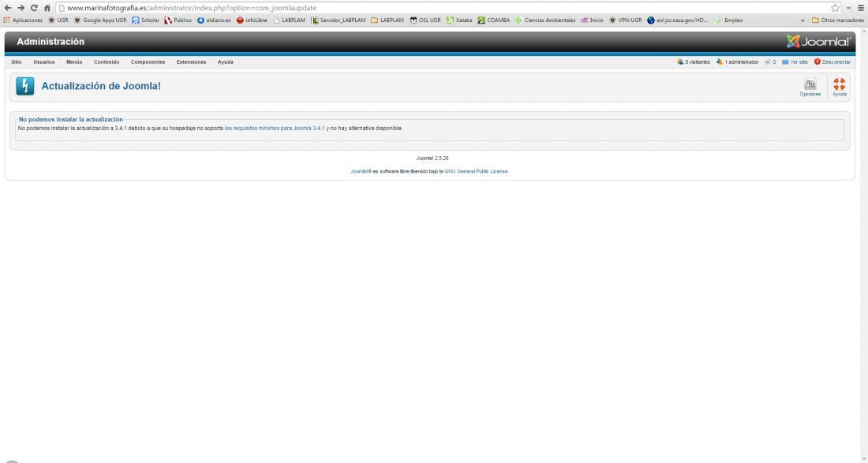Open the Inicio bookmark
Screen dimensions: 868x463
pos(592,20)
